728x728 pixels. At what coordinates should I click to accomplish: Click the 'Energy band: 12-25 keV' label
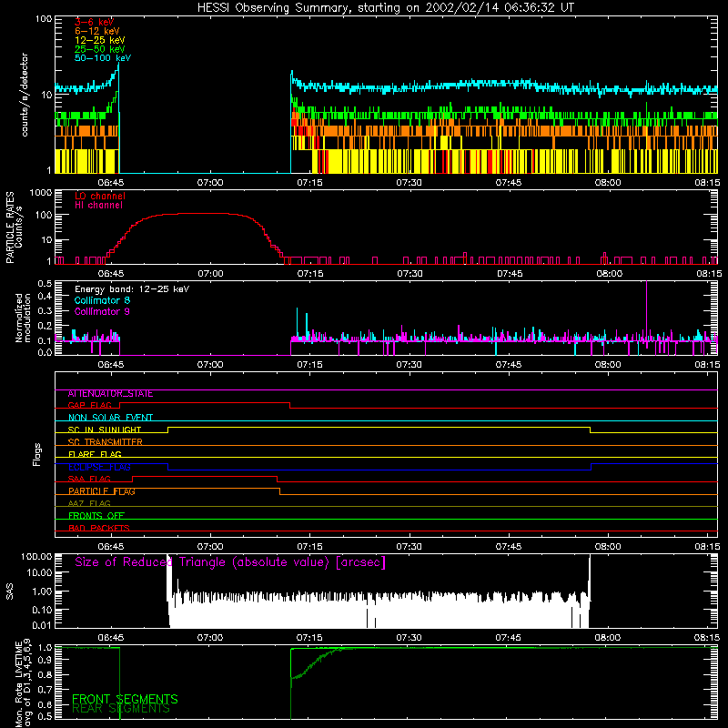pyautogui.click(x=132, y=289)
